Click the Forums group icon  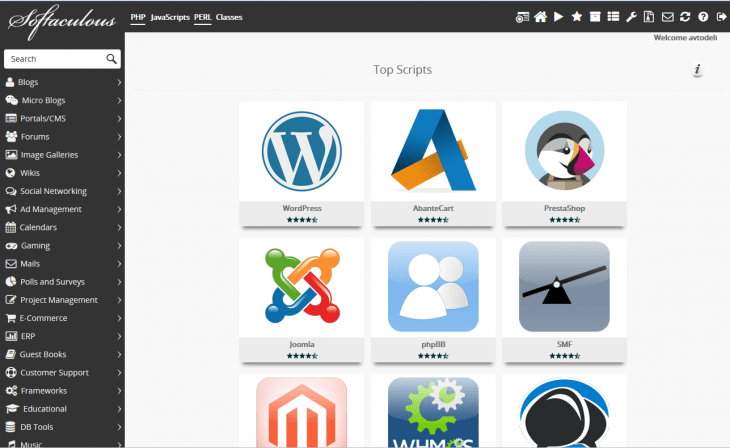11,136
